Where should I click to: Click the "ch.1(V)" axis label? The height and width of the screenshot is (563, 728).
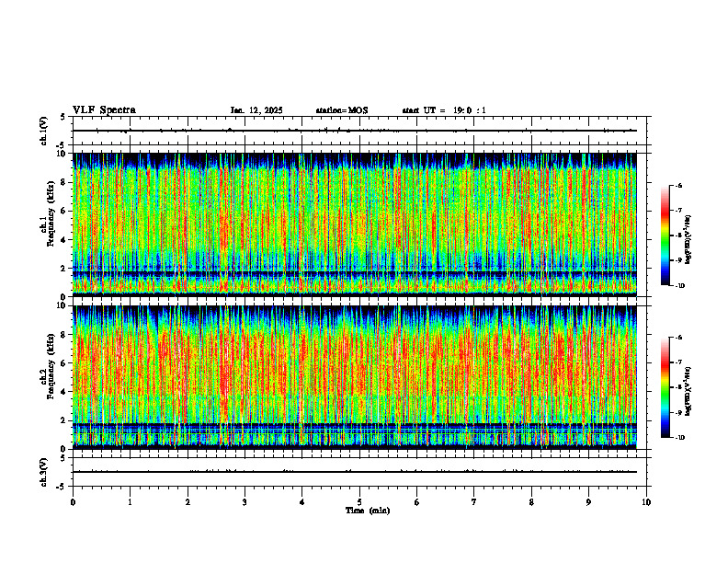coord(43,131)
